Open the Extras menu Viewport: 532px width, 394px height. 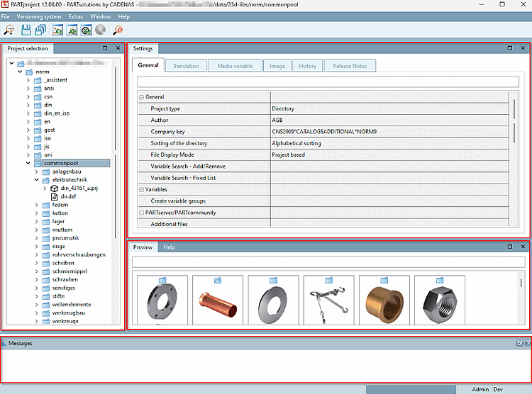76,16
